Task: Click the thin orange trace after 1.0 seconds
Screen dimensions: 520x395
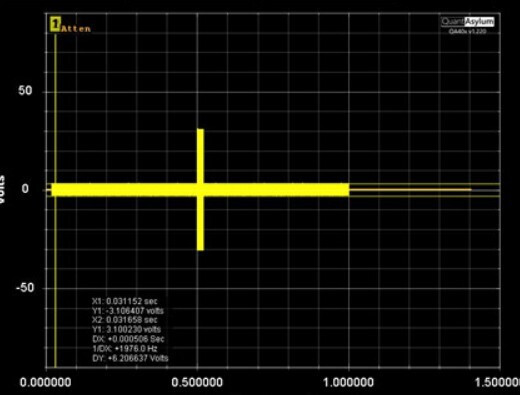Action: point(410,190)
